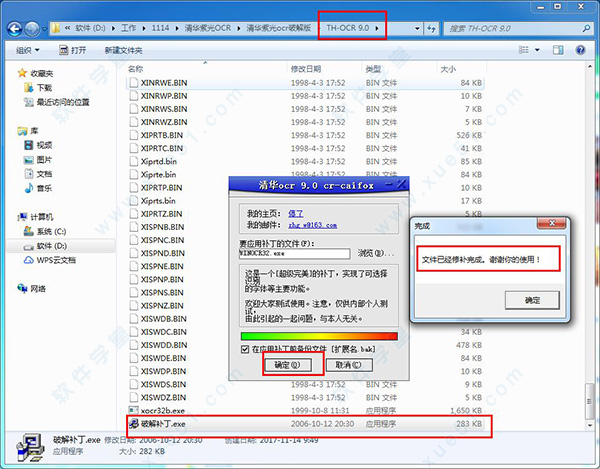Go back with the Explorer back arrow

[x=15, y=29]
